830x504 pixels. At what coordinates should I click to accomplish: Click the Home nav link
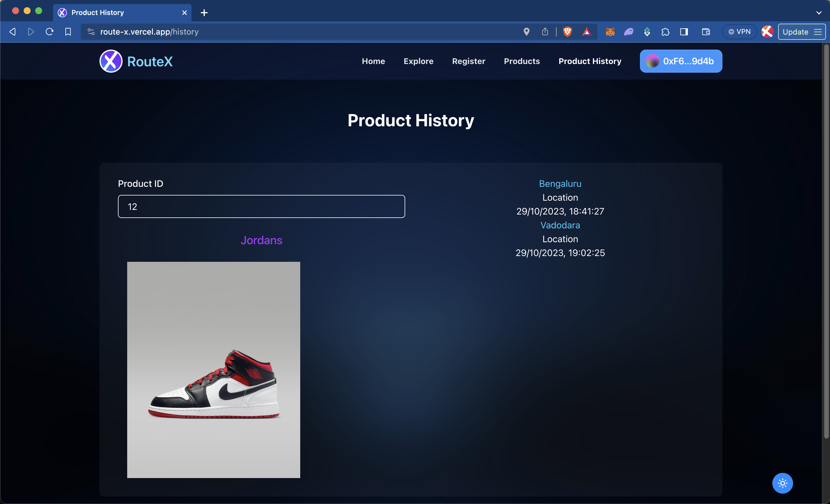[373, 61]
